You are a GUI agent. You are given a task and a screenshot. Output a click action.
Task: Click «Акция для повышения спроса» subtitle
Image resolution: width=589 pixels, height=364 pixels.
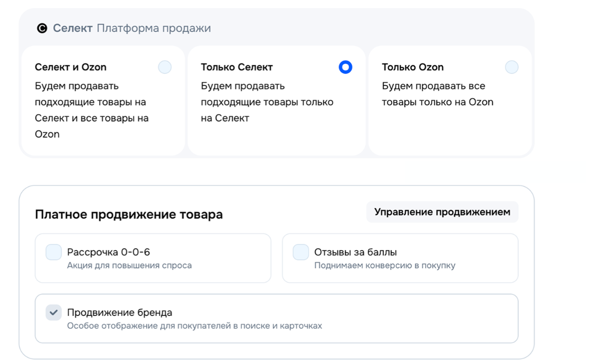[x=129, y=265]
